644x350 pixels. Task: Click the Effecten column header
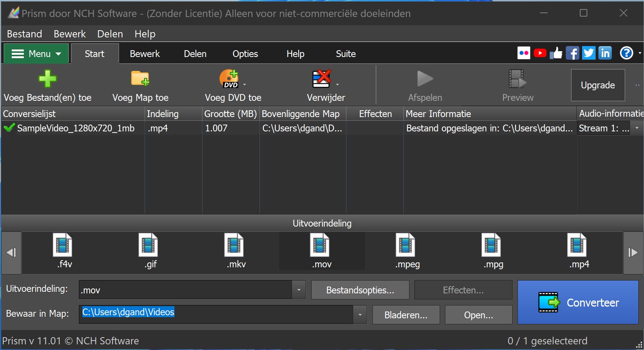[375, 114]
